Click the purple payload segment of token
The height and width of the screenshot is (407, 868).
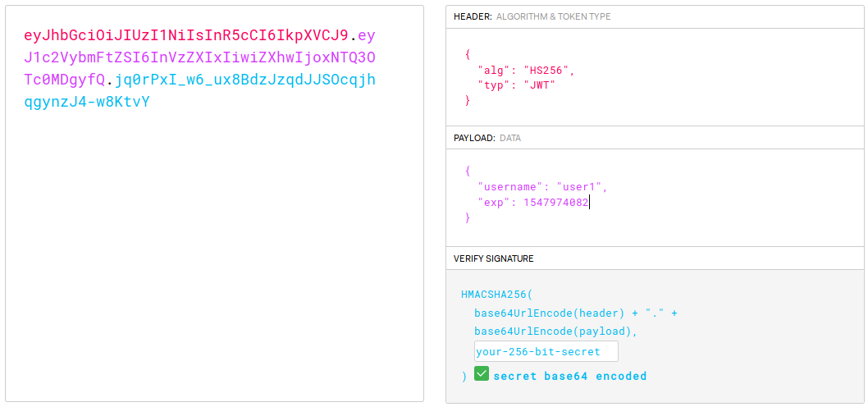point(200,57)
